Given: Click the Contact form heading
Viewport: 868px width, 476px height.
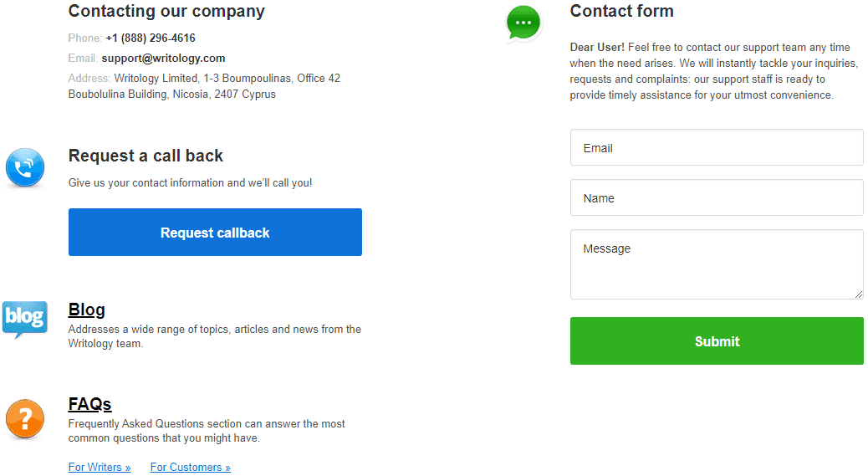Looking at the screenshot, I should [621, 11].
